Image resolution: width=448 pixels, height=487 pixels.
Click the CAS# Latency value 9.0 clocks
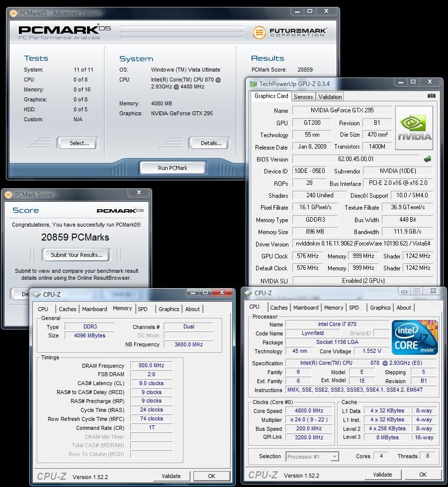(151, 383)
